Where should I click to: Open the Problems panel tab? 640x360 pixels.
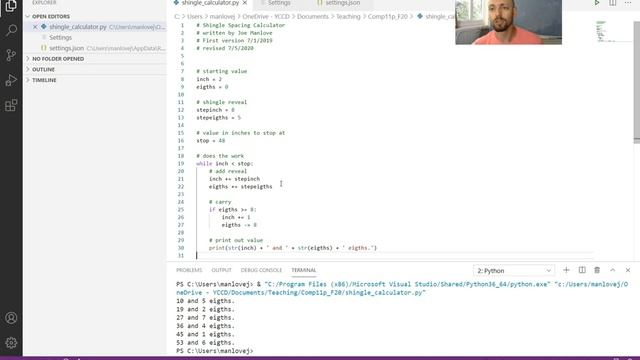click(189, 270)
